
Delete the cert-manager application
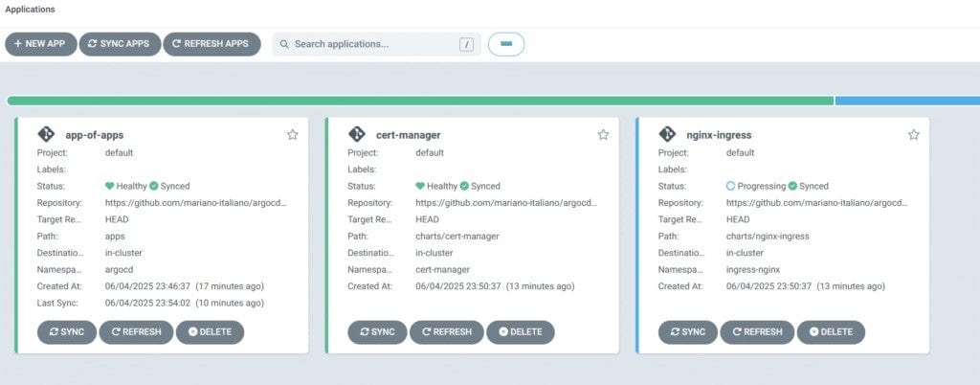[521, 332]
